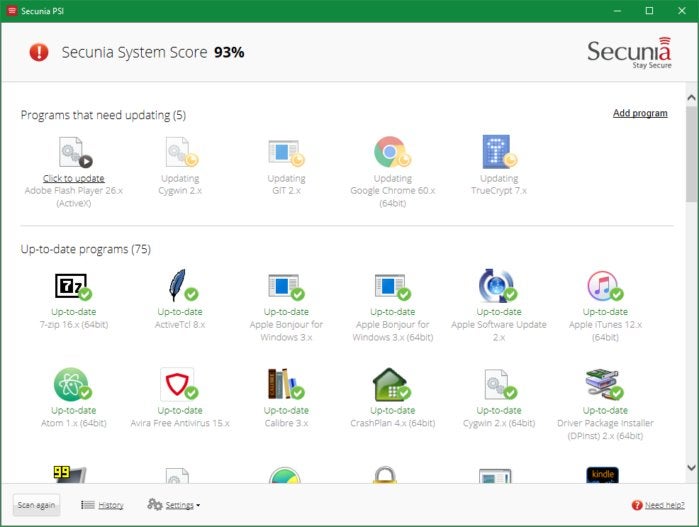Click the Driver Package Installer icon
Screen dimensions: 699x527
pos(604,384)
